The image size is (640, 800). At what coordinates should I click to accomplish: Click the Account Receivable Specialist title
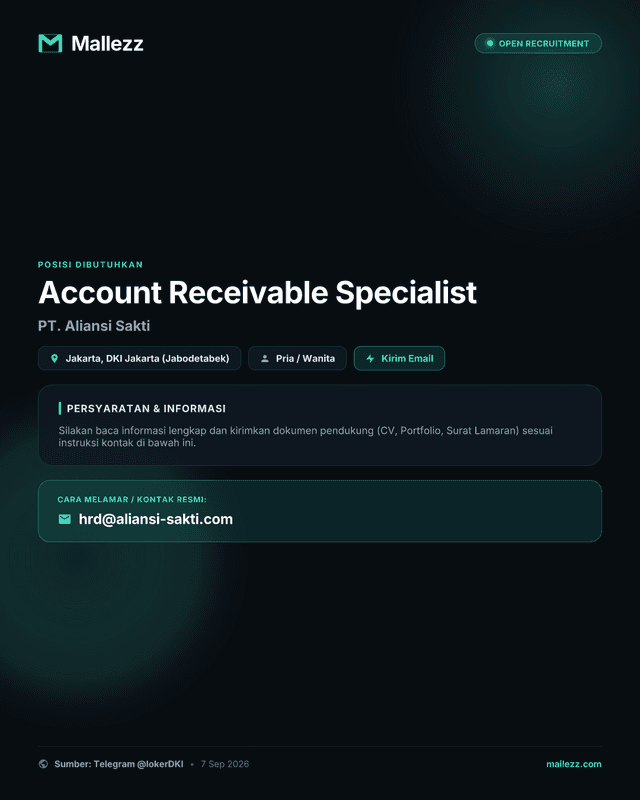point(257,292)
